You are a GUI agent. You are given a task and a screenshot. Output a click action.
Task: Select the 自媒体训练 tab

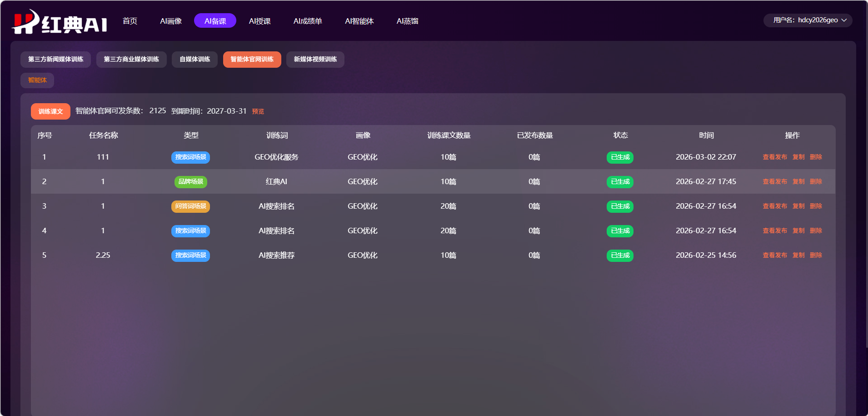tap(195, 60)
